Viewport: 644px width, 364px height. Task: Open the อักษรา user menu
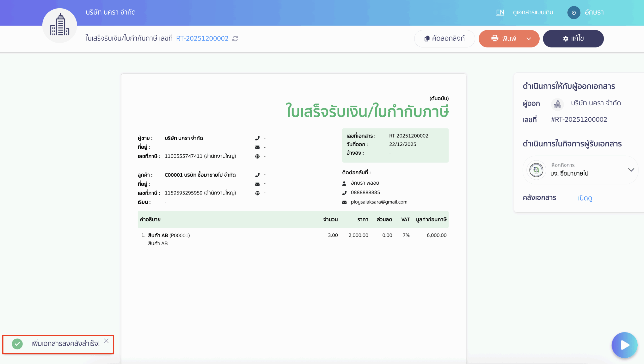click(x=594, y=12)
